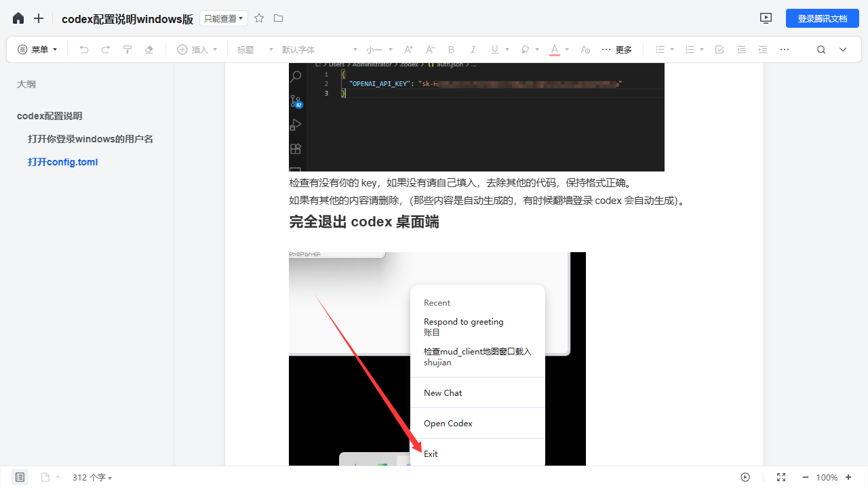Start presentation mode icon
The height and width of the screenshot is (488, 868).
click(x=766, y=18)
